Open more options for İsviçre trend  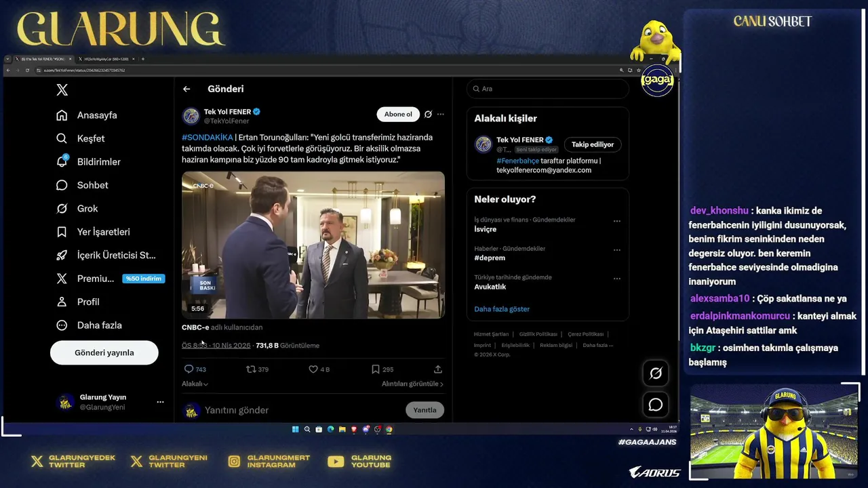(617, 221)
